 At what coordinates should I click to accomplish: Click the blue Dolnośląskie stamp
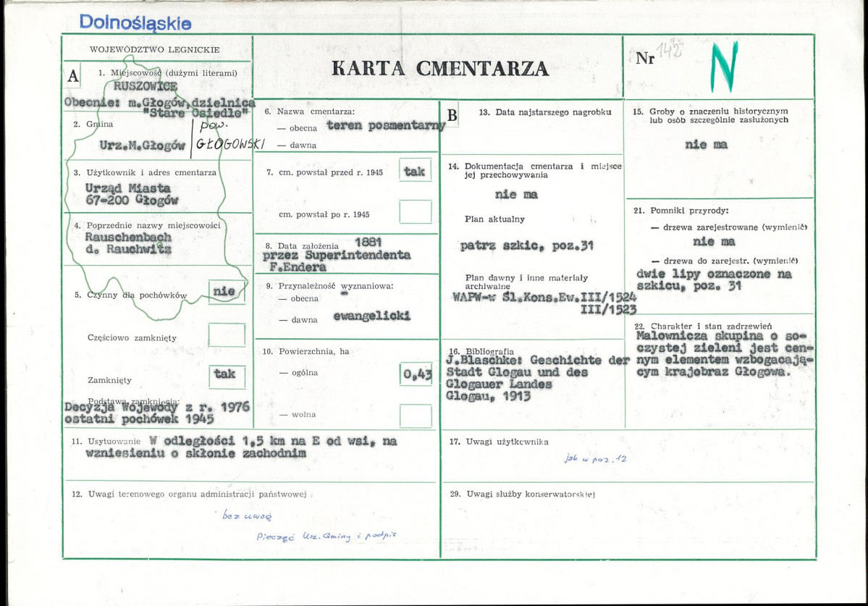coord(135,22)
